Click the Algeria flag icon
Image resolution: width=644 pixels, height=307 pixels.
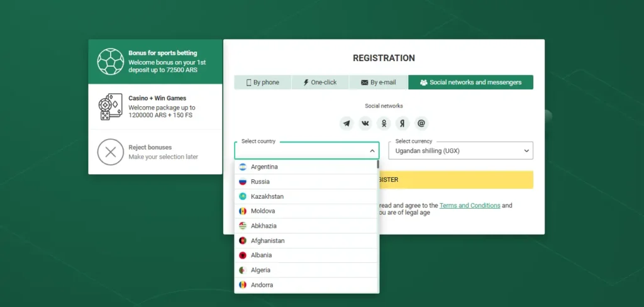click(x=243, y=270)
